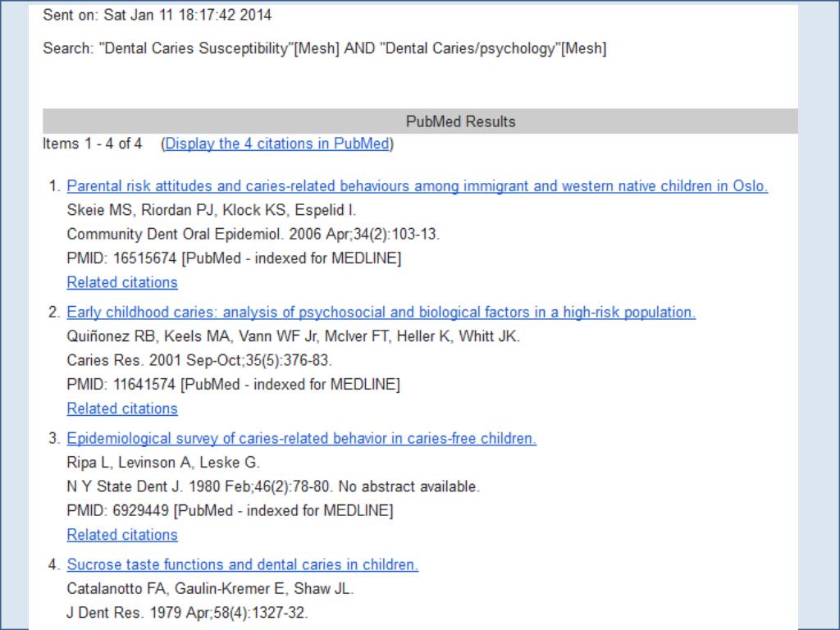This screenshot has width=840, height=630.
Task: Open the Parental risk attitudes article title
Action: point(417,186)
